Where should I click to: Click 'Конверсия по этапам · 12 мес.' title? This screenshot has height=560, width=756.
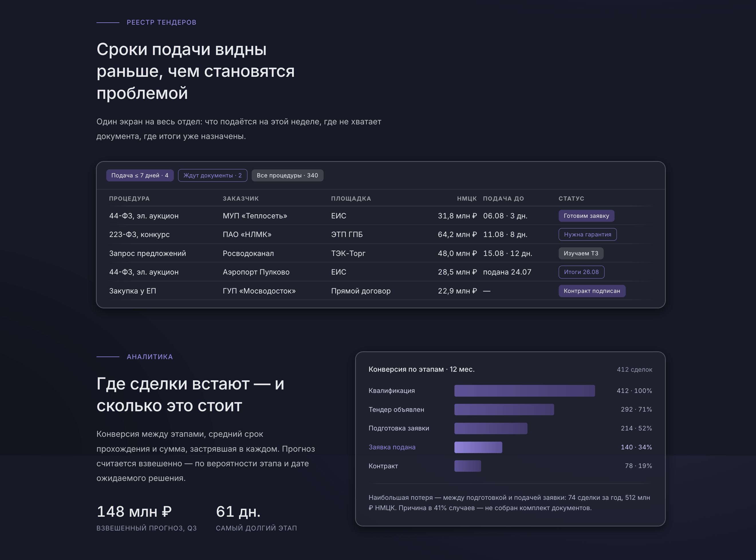tap(421, 369)
